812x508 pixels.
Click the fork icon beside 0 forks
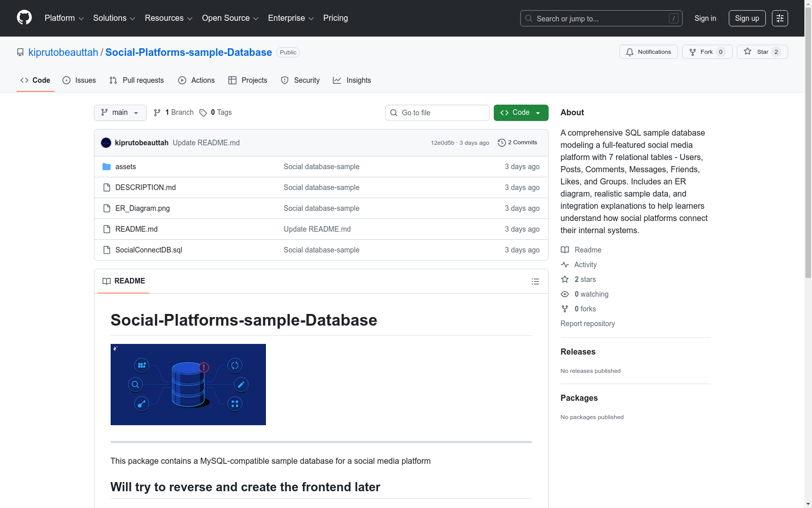565,309
